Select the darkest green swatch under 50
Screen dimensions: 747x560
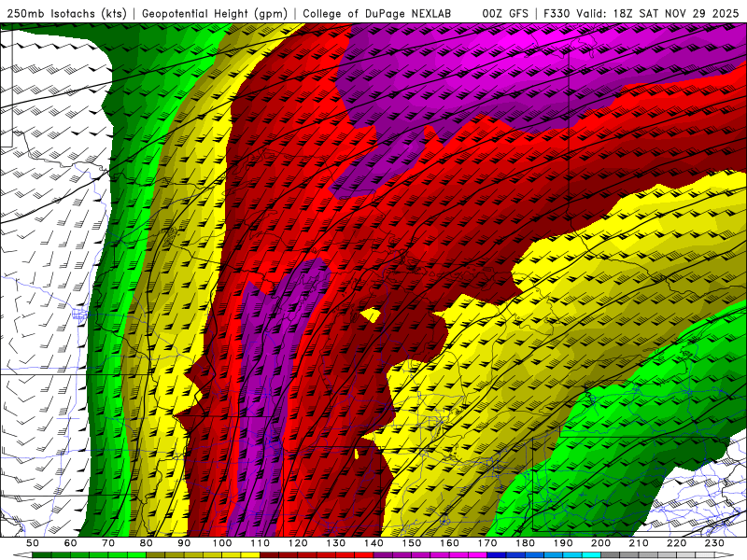41,555
